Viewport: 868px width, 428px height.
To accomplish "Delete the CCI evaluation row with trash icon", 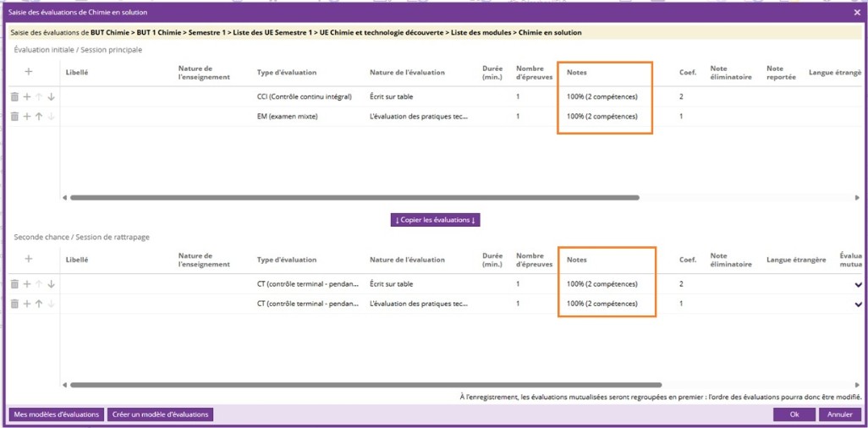I will [x=15, y=97].
